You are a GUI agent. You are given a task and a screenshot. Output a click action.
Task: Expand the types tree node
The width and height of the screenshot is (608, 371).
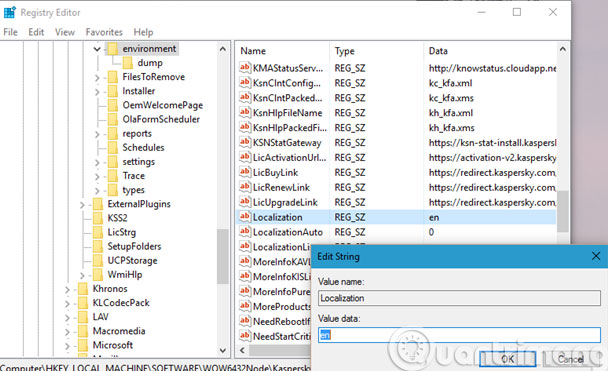(97, 190)
